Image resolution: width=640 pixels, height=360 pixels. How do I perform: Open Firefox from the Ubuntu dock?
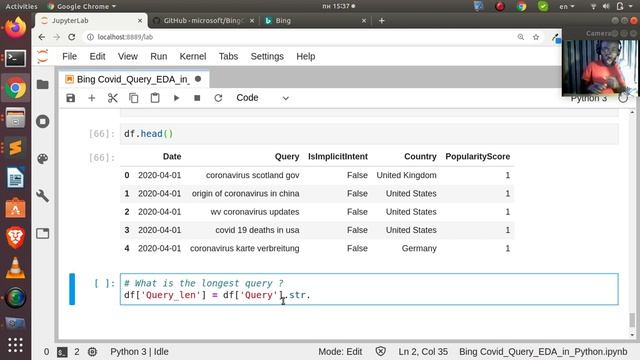pos(16,27)
